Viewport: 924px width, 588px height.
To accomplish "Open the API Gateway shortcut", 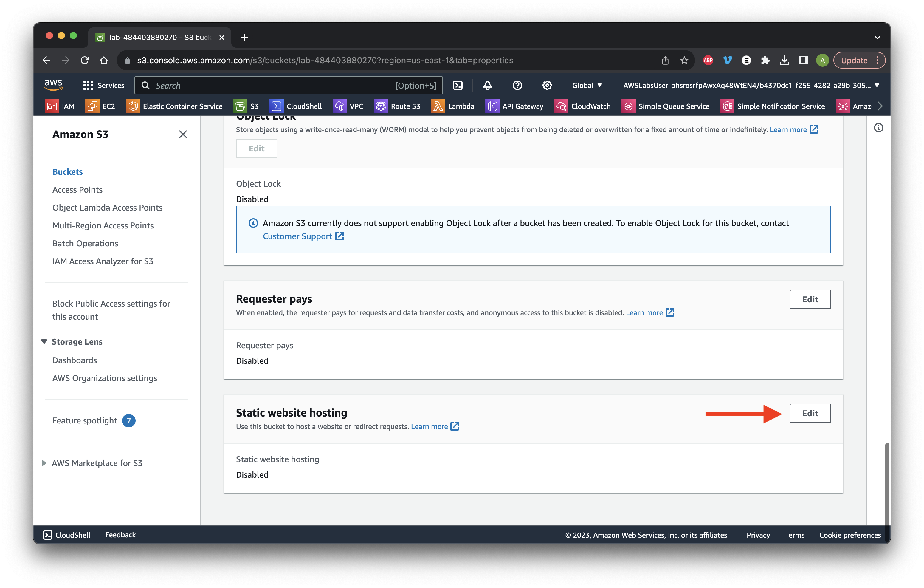I will coord(514,106).
